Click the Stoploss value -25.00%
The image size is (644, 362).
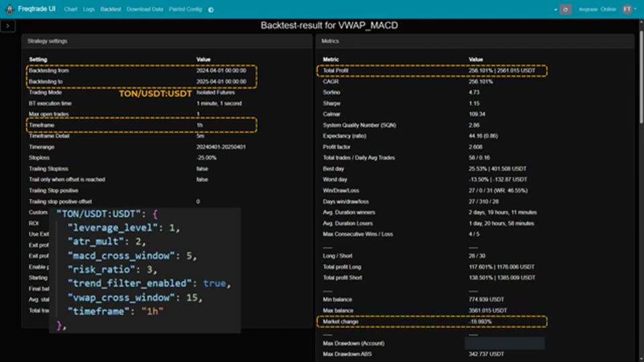[x=206, y=158]
